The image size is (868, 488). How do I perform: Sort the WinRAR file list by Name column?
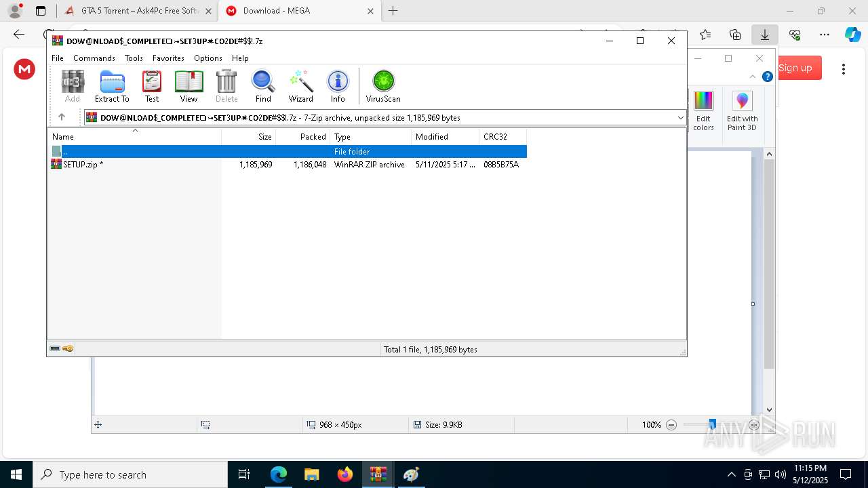[x=134, y=136]
